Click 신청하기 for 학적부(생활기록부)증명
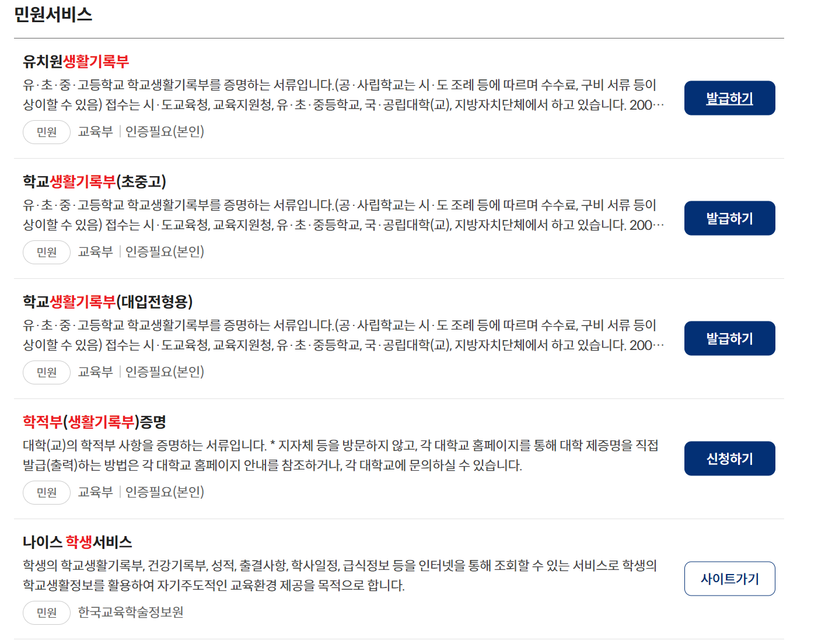Viewport: 818px width, 644px height. click(729, 458)
